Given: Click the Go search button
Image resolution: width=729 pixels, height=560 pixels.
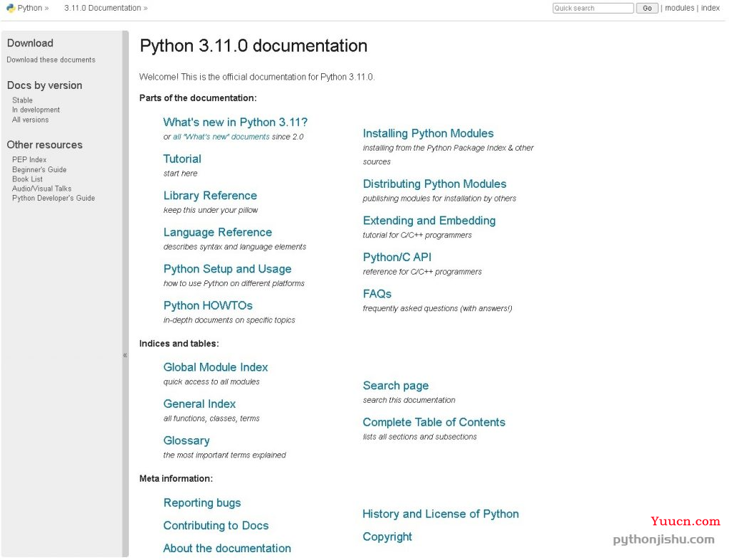Looking at the screenshot, I should (646, 8).
